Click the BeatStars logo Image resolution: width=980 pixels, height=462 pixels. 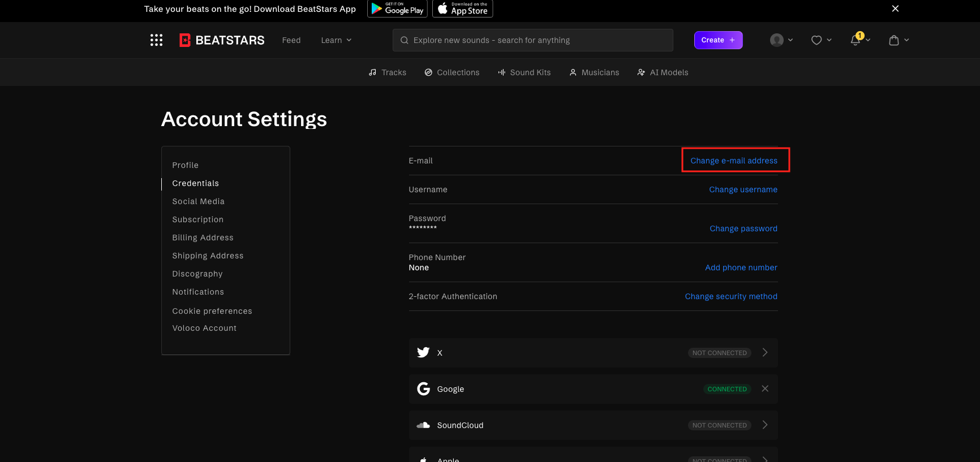222,40
